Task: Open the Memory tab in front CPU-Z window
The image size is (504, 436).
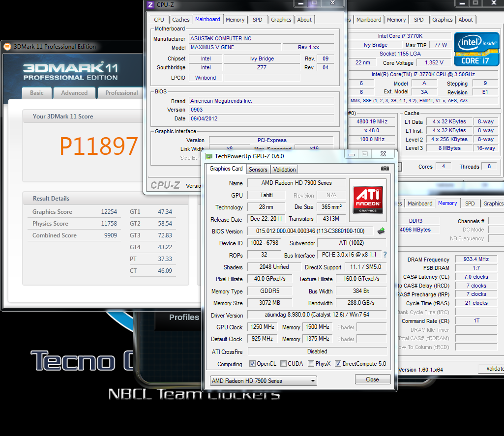Action: (x=235, y=20)
